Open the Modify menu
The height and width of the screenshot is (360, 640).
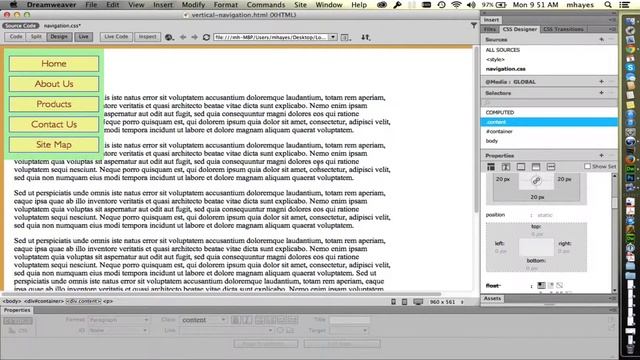tap(193, 5)
